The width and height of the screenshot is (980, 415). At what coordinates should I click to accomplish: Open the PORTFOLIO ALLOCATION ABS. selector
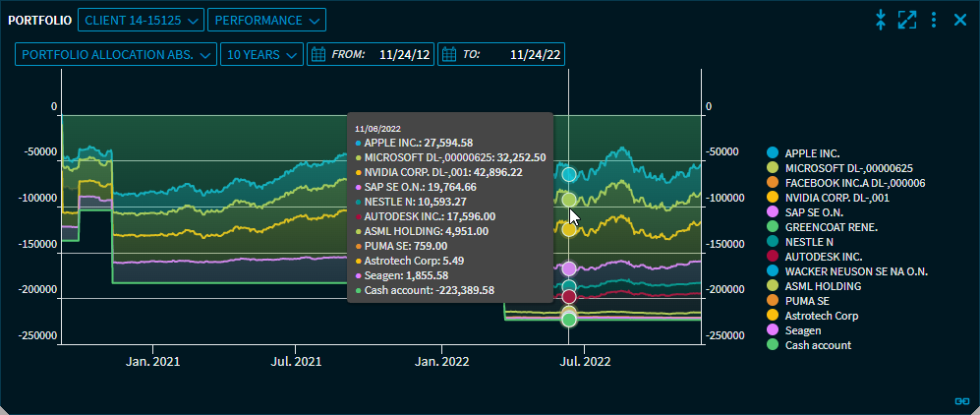[115, 55]
